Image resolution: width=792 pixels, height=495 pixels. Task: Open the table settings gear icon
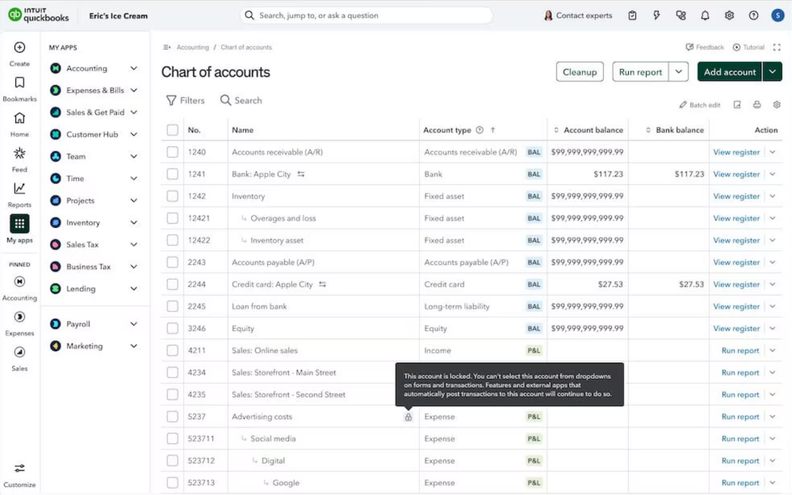[776, 105]
